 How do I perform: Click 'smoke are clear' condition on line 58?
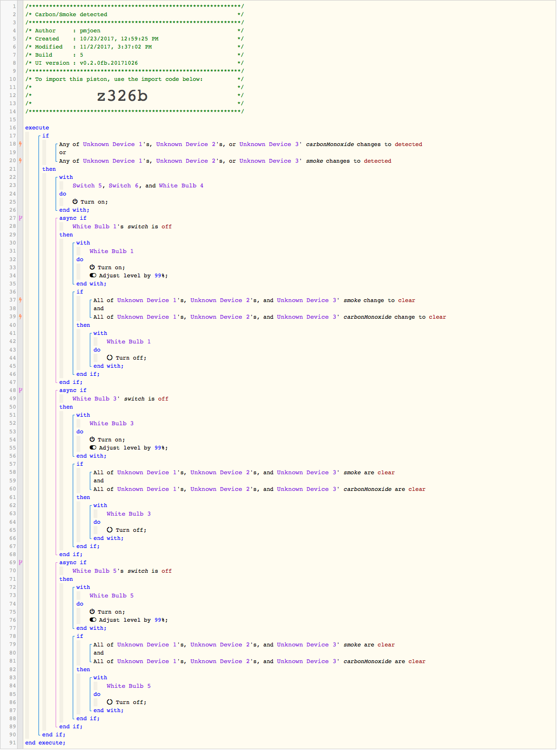(x=244, y=472)
